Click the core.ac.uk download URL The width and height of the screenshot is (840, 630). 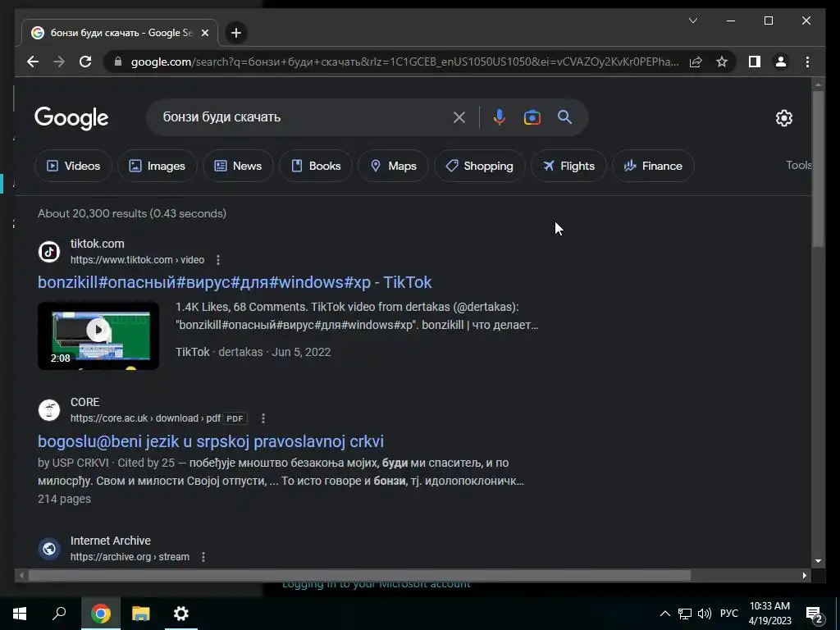[x=145, y=418]
